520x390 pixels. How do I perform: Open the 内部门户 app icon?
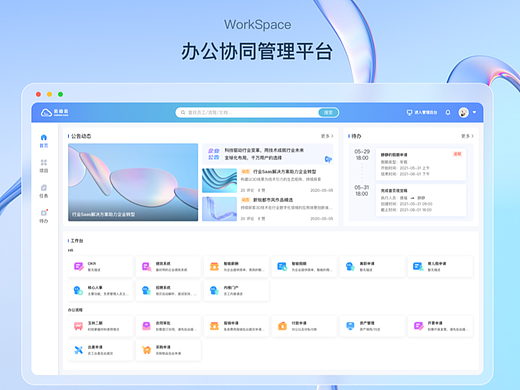(214, 290)
